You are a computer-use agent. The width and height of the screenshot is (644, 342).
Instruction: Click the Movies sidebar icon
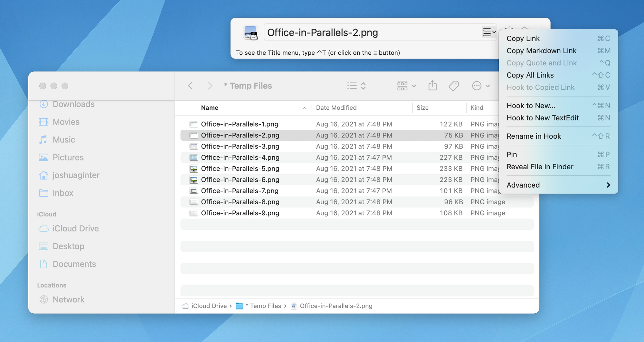pyautogui.click(x=43, y=122)
